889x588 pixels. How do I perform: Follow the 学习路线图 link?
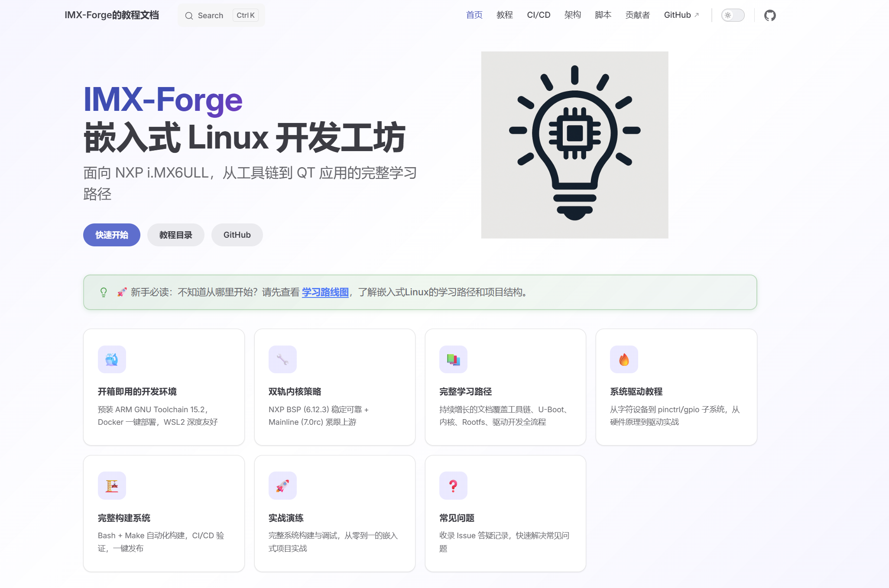click(325, 292)
